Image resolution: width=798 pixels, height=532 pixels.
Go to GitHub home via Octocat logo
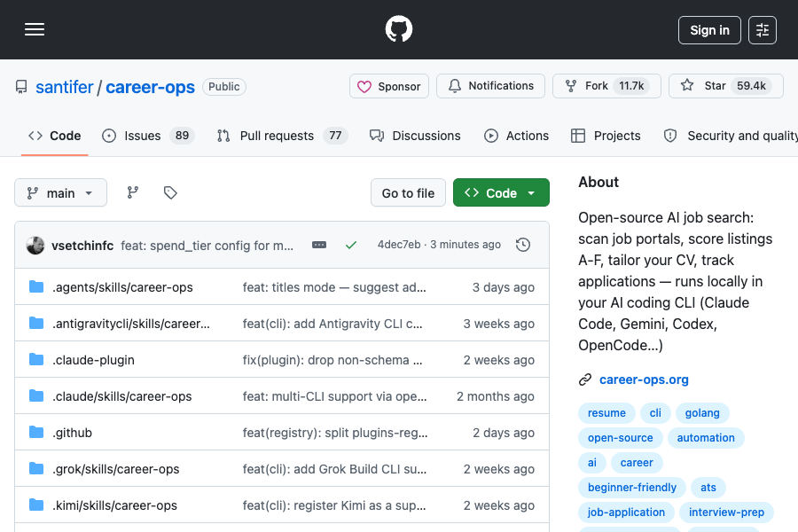point(399,29)
